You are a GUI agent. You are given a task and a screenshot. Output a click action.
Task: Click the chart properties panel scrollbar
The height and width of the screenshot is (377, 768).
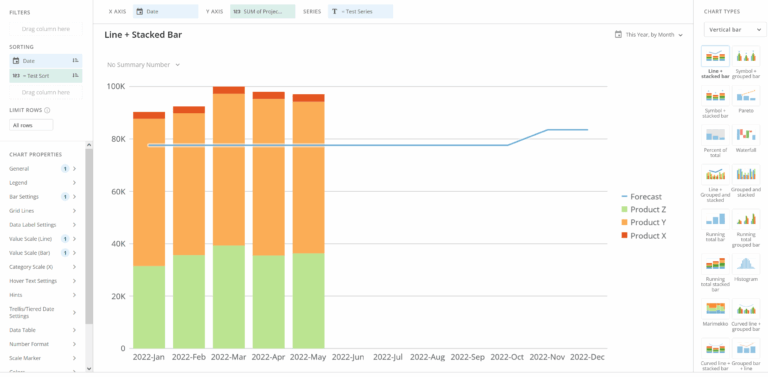coord(89,236)
